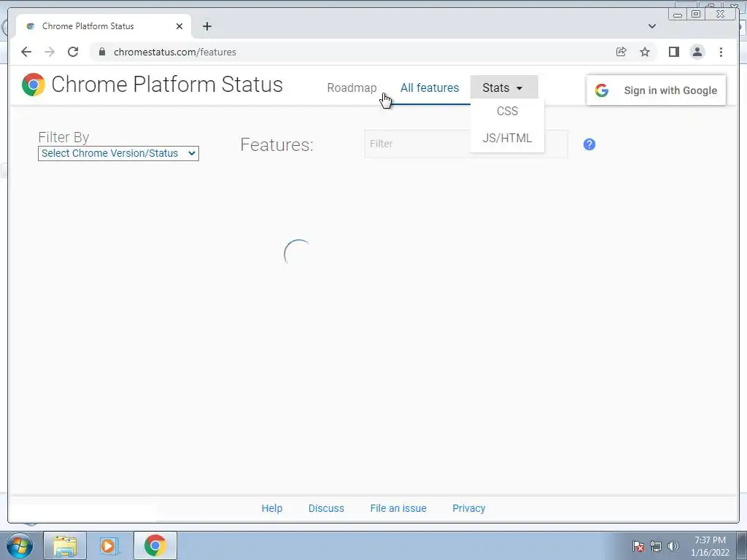This screenshot has width=747, height=560.
Task: Open the side panel icon
Action: (x=673, y=52)
